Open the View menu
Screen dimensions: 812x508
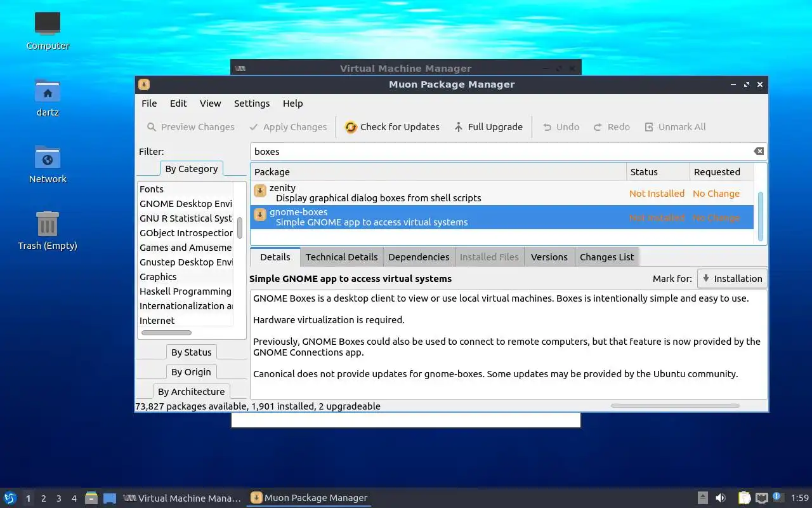(x=210, y=104)
